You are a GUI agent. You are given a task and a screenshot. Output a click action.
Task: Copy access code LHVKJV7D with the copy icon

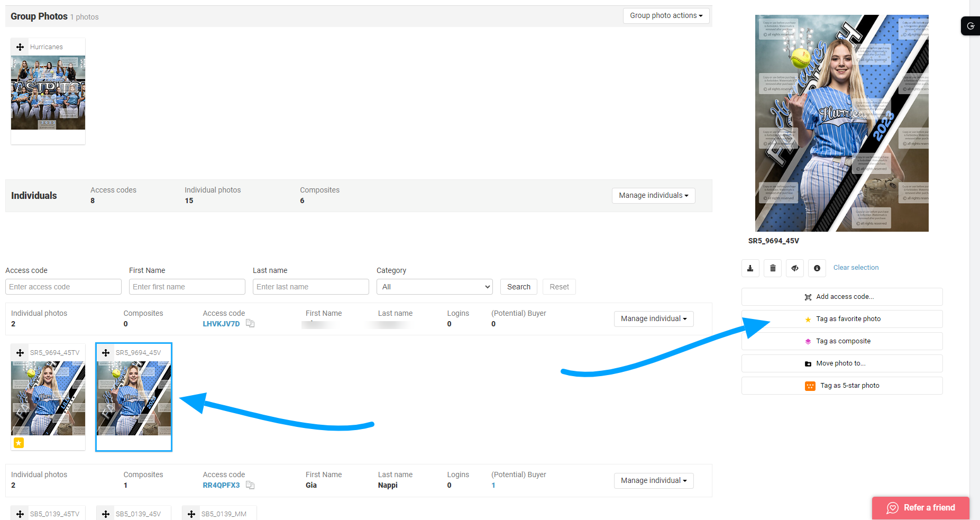pos(250,323)
